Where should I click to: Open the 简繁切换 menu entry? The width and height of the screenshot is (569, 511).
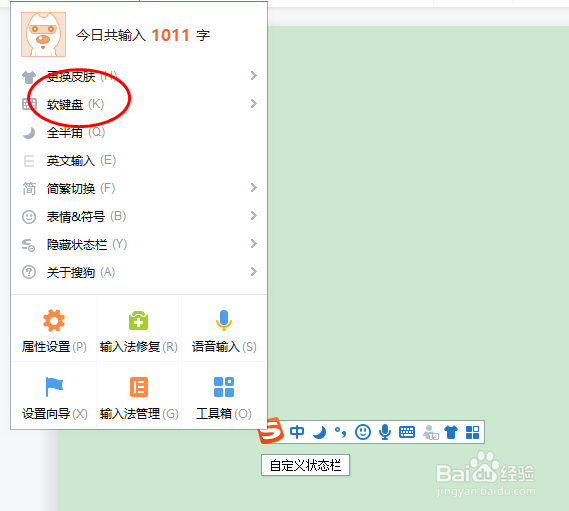tap(139, 188)
